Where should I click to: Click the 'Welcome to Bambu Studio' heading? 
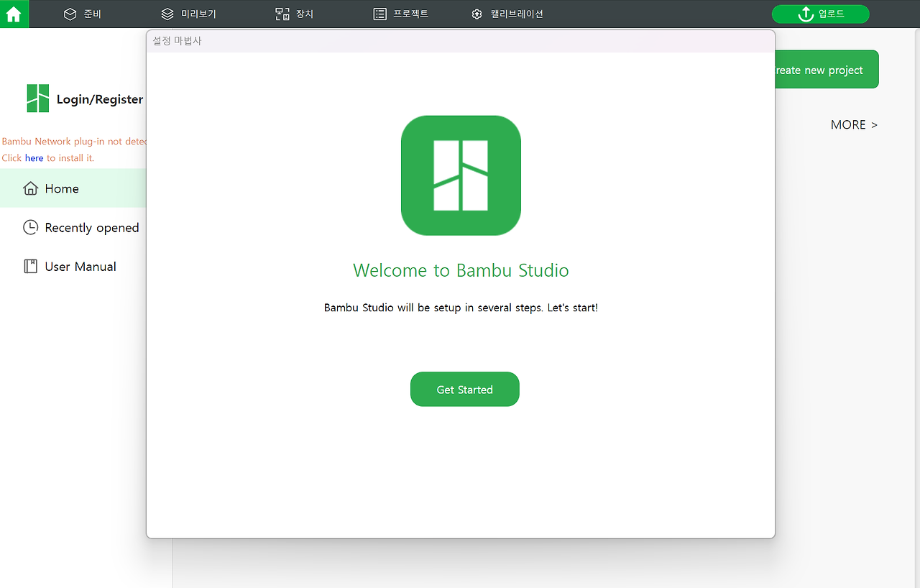(x=461, y=270)
